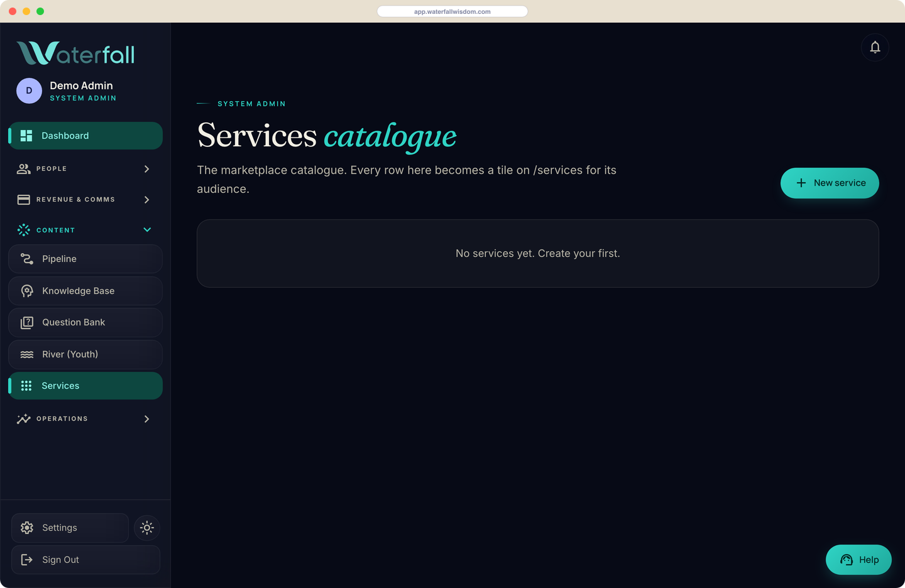The image size is (905, 588).
Task: Click "No services yet. Create your first." message
Action: pos(538,253)
